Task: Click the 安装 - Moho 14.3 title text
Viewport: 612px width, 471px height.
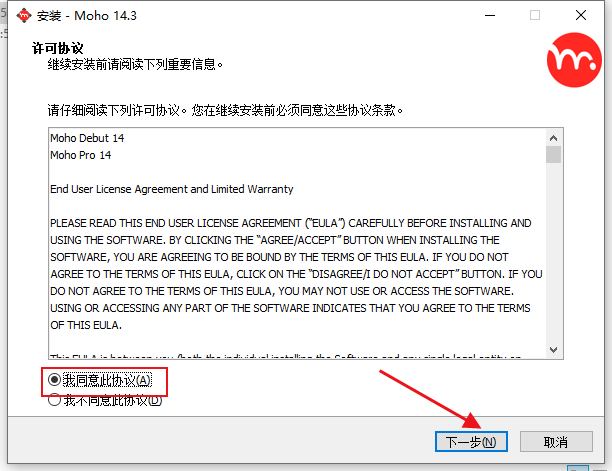Action: (87, 16)
